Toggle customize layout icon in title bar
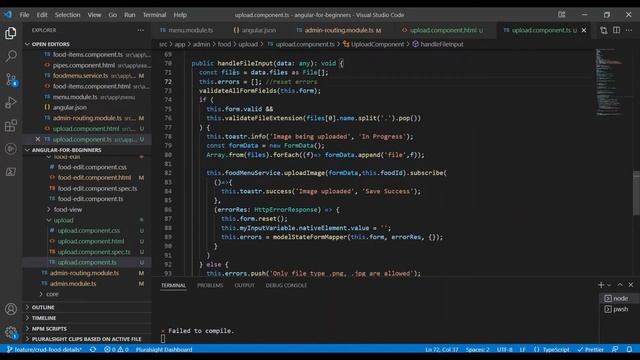This screenshot has height=360, width=640. [562, 15]
